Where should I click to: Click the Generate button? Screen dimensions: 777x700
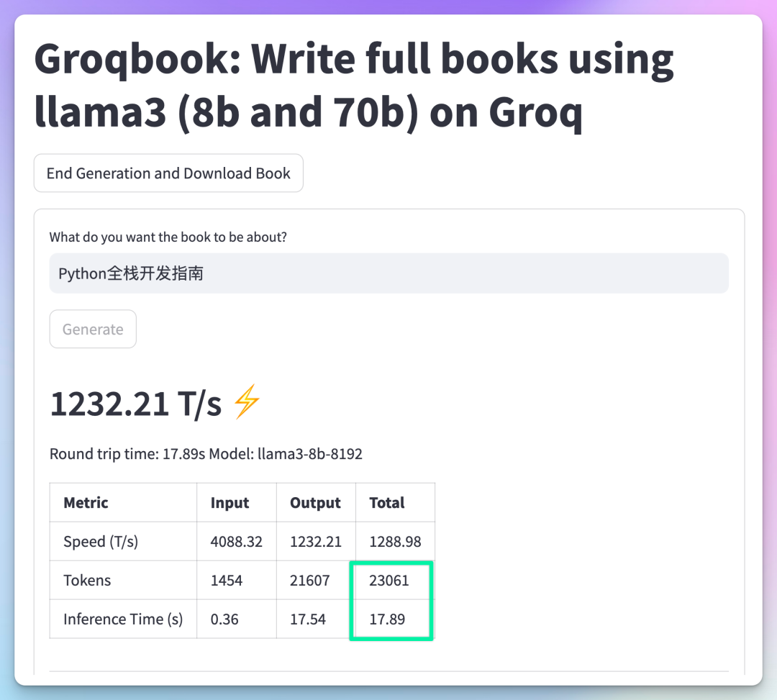pos(93,329)
